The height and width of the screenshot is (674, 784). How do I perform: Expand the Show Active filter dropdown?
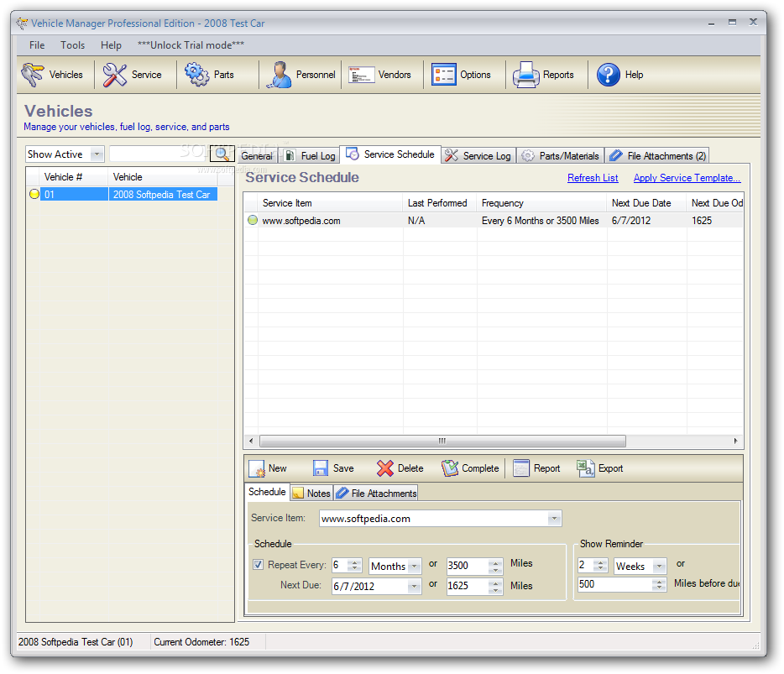(97, 154)
